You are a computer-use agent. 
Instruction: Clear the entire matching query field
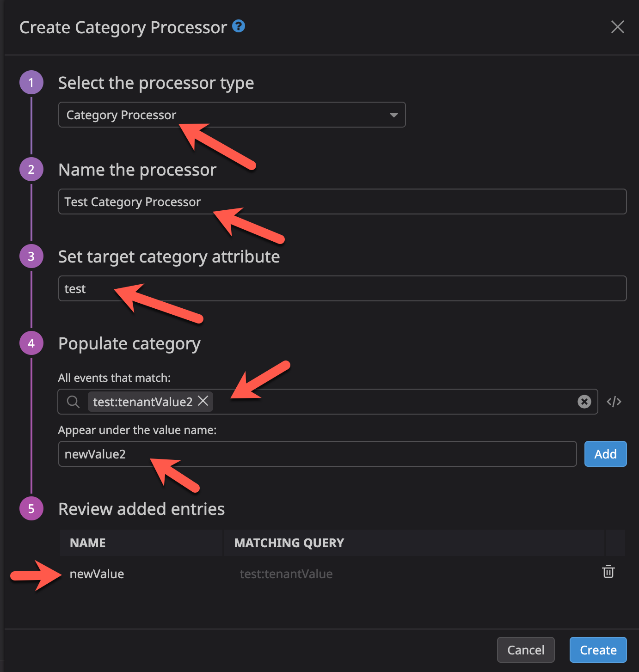pos(584,402)
